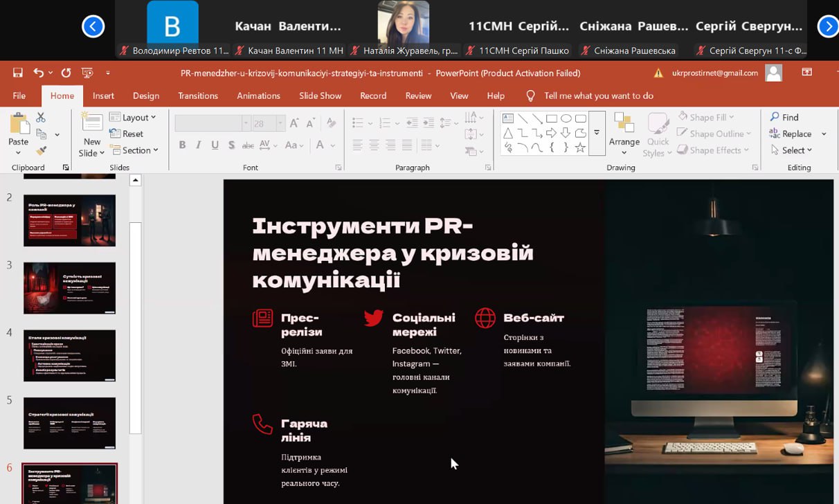Image resolution: width=839 pixels, height=504 pixels.
Task: Click the Cut scissors icon
Action: (x=41, y=118)
